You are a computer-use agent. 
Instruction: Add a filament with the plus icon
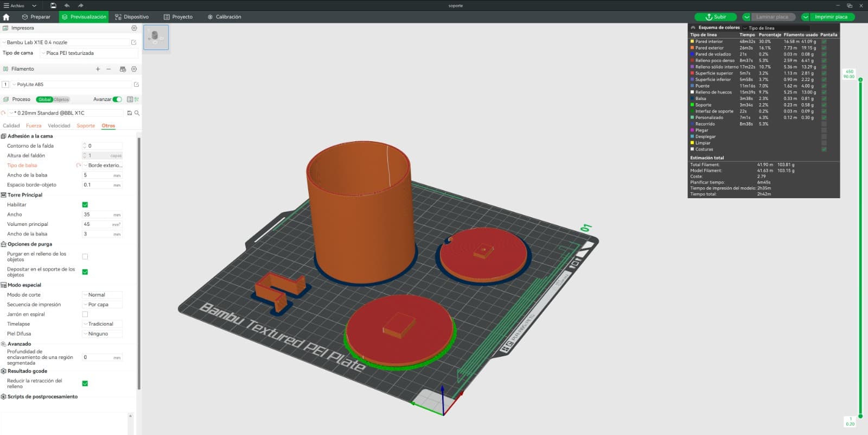click(x=98, y=69)
